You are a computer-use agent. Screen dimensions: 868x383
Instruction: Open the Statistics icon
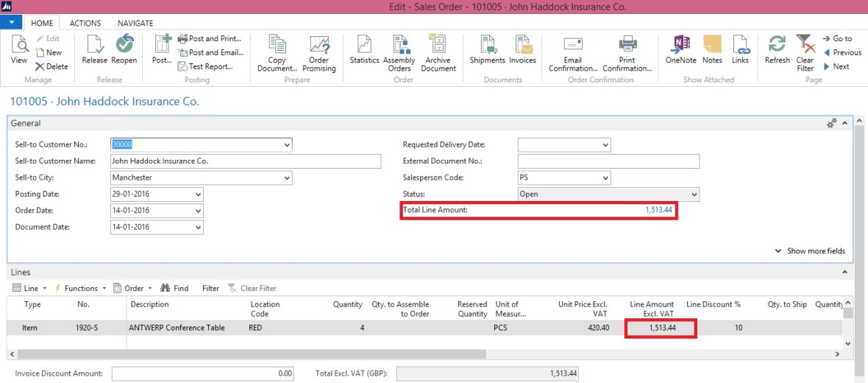click(364, 46)
